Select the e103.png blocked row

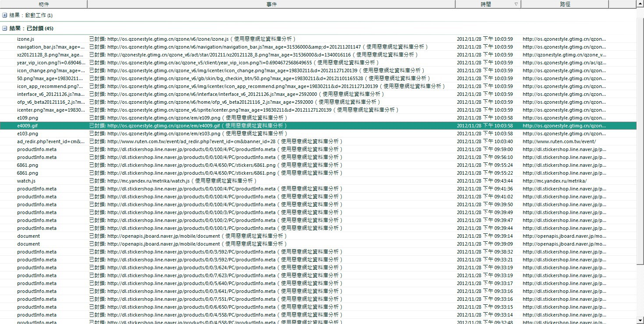(x=318, y=134)
